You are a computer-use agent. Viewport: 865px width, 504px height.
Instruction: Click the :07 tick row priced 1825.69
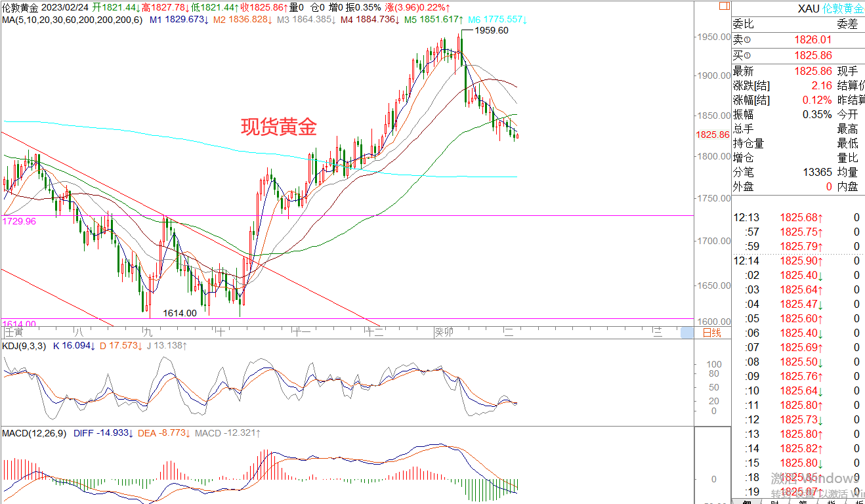point(798,347)
